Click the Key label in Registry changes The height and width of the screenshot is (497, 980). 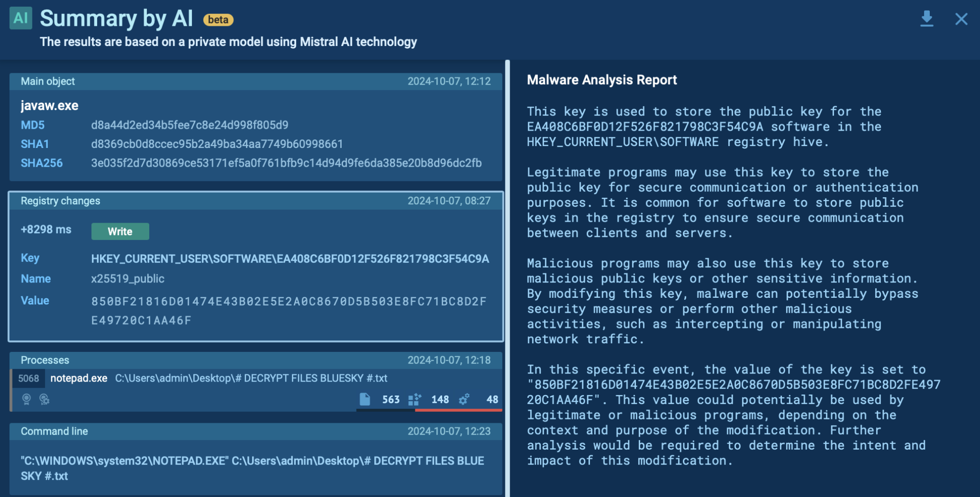click(x=30, y=258)
